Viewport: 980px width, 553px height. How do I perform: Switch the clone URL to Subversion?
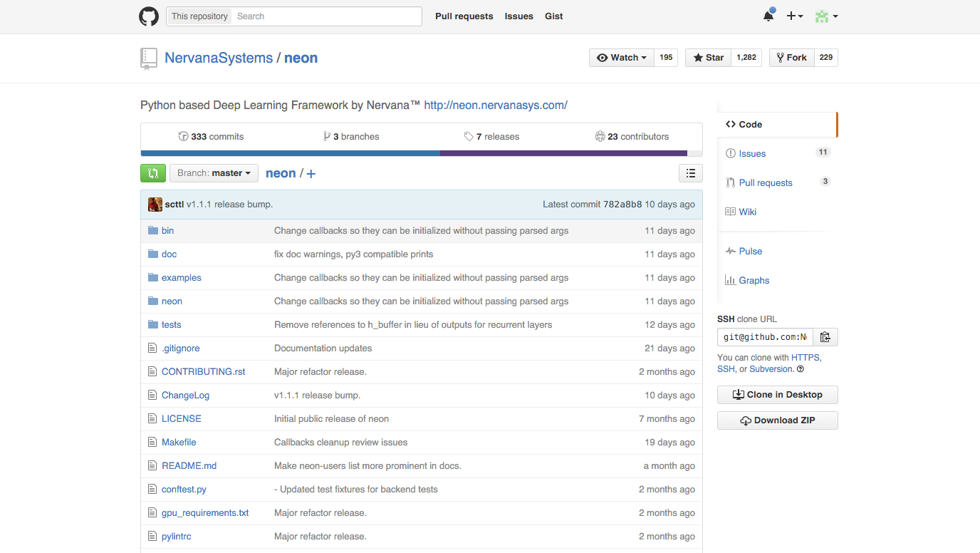[x=771, y=369]
